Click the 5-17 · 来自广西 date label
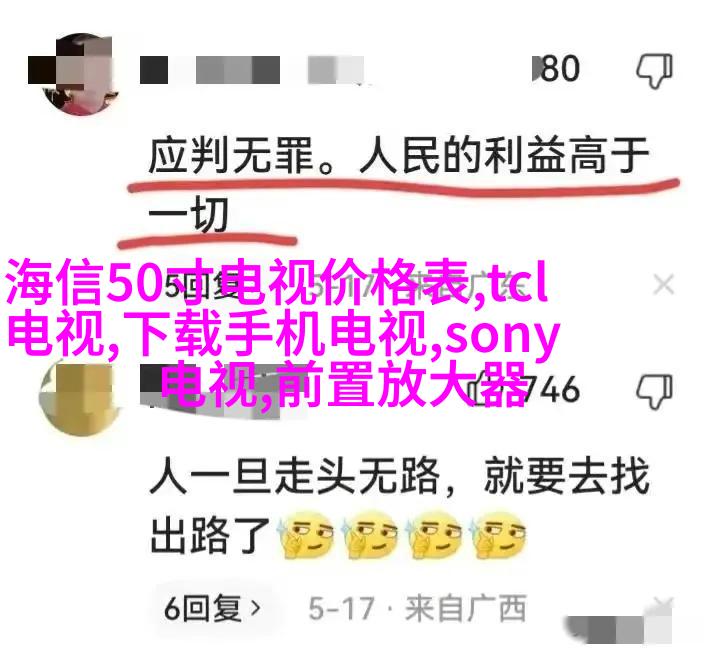This screenshot has height=654, width=720. click(417, 608)
